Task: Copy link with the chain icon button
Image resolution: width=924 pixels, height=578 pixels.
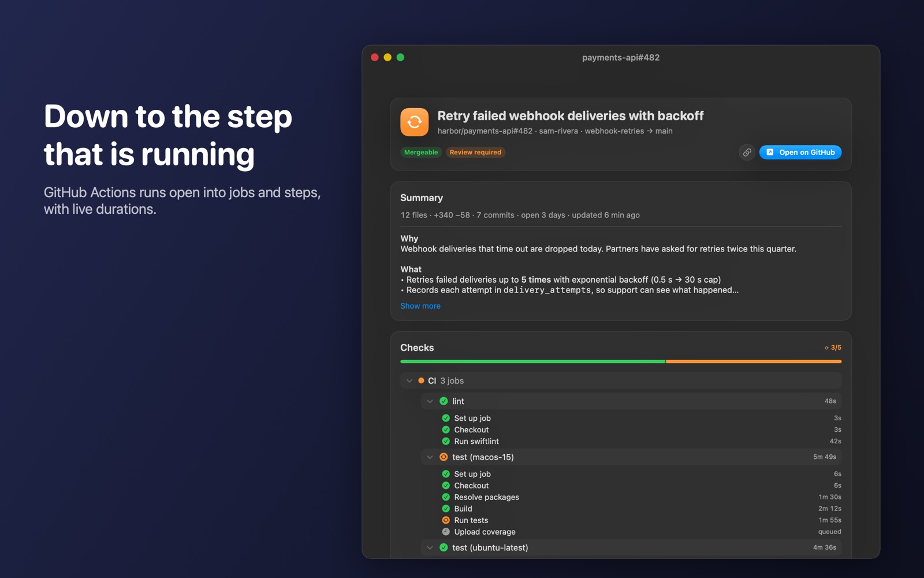Action: [747, 152]
